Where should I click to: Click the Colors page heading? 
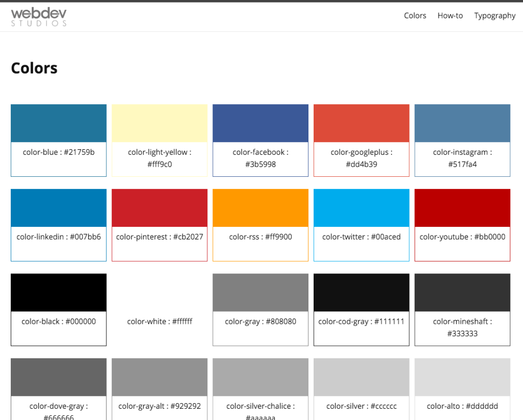pos(34,68)
